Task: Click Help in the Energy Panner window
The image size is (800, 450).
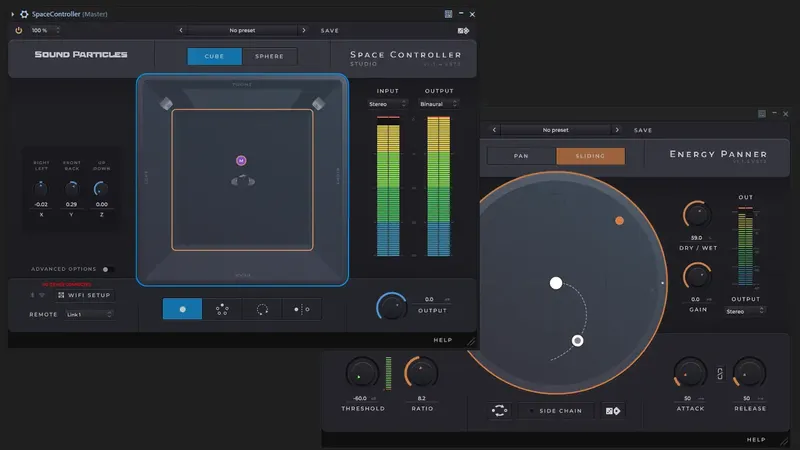Action: coord(756,440)
